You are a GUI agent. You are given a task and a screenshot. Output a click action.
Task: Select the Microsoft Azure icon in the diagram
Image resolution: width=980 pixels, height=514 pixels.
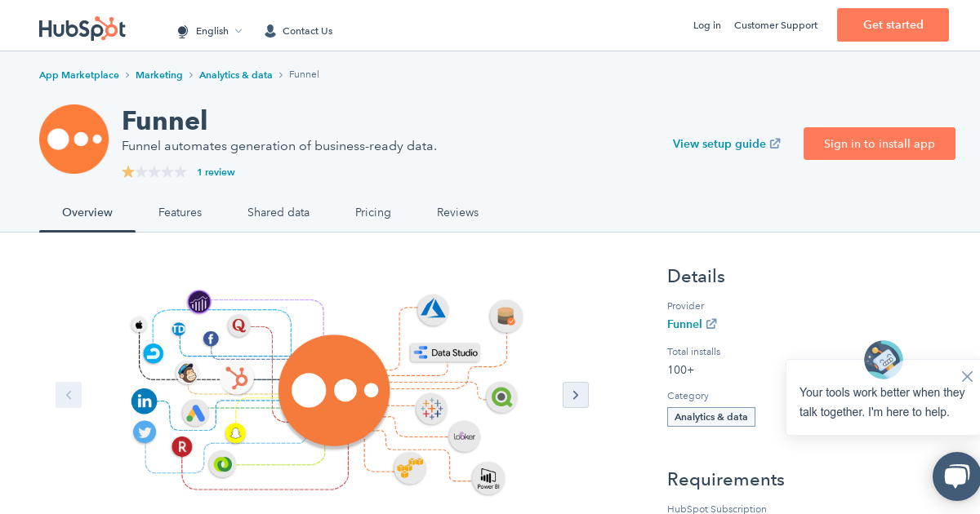pos(432,309)
